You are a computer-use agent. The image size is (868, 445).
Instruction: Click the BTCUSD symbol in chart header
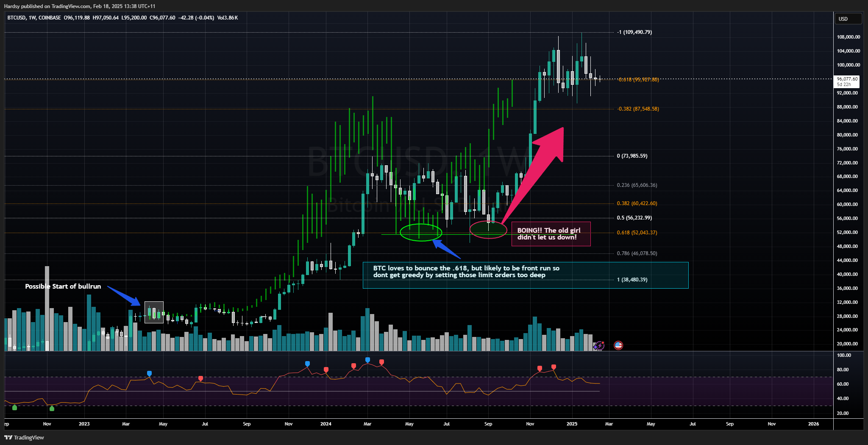[16, 18]
